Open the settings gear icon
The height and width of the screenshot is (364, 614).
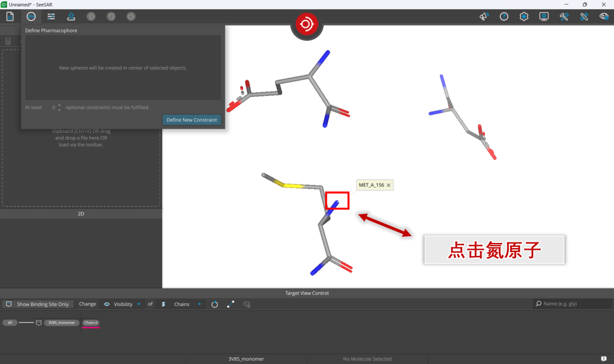pyautogui.click(x=524, y=16)
